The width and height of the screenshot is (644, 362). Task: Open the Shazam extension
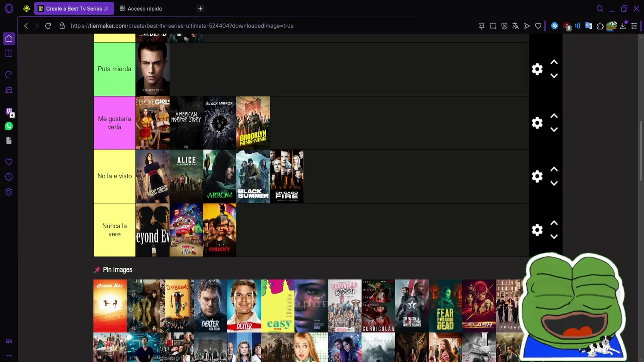click(554, 26)
